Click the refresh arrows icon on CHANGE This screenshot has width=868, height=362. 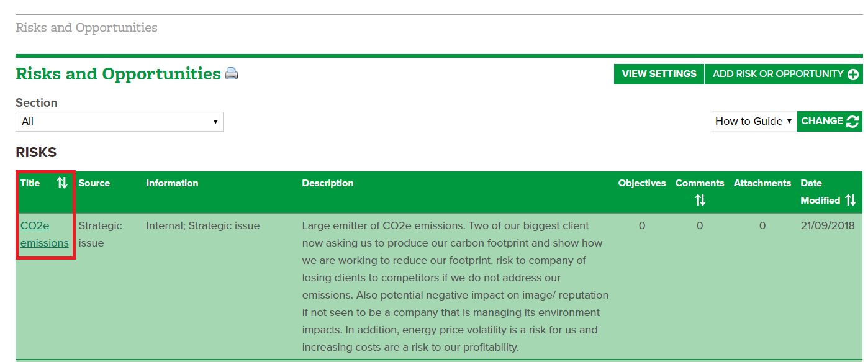point(852,122)
